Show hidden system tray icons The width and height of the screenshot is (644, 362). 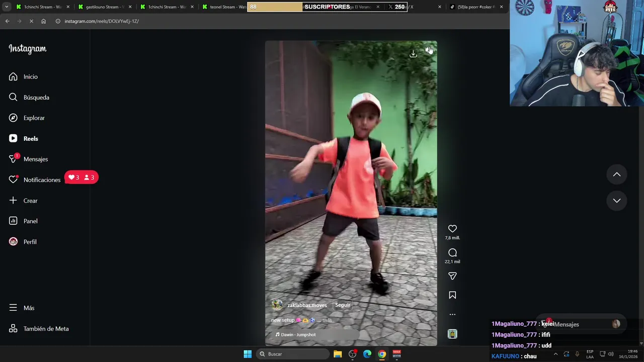pos(555,354)
